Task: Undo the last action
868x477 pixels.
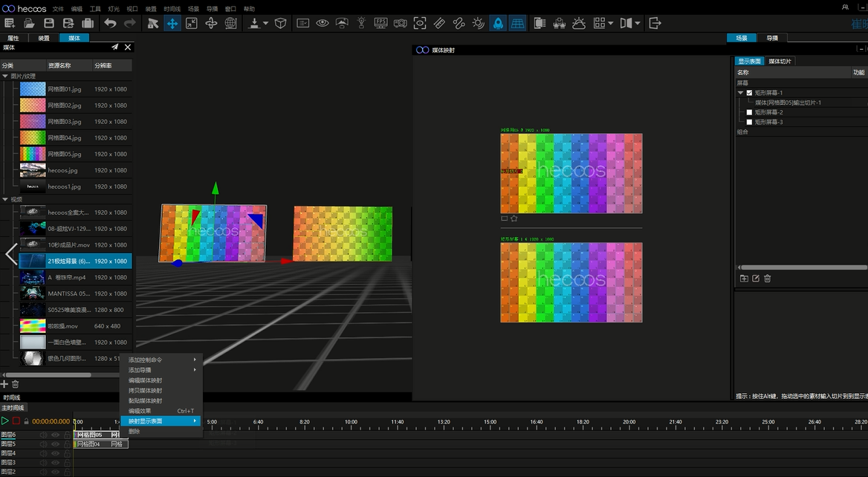Action: 110,23
